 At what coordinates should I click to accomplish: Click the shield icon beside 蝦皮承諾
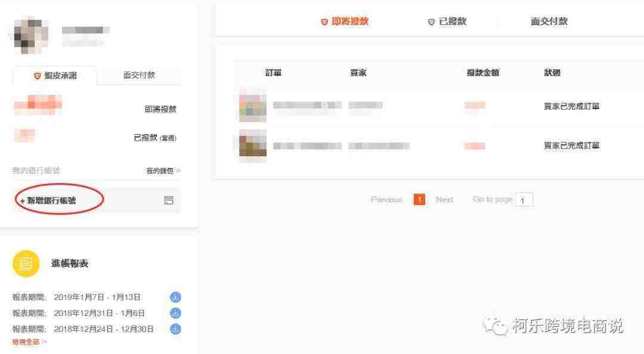click(x=38, y=76)
